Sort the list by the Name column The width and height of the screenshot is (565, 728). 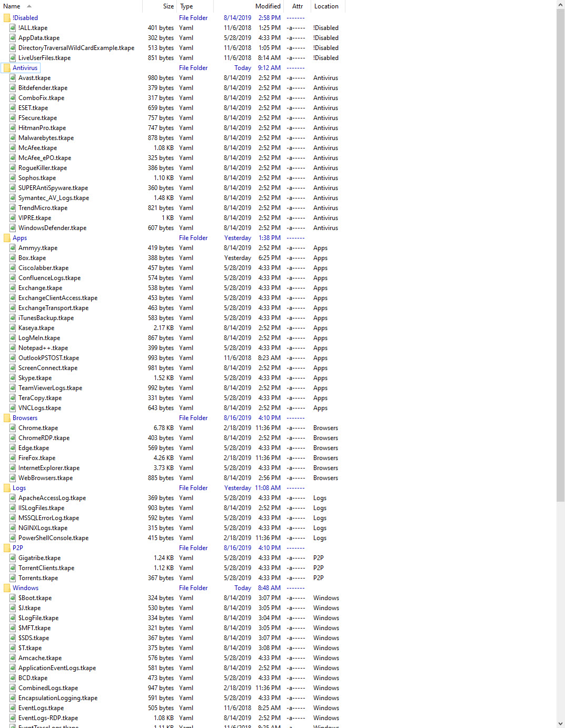71,6
